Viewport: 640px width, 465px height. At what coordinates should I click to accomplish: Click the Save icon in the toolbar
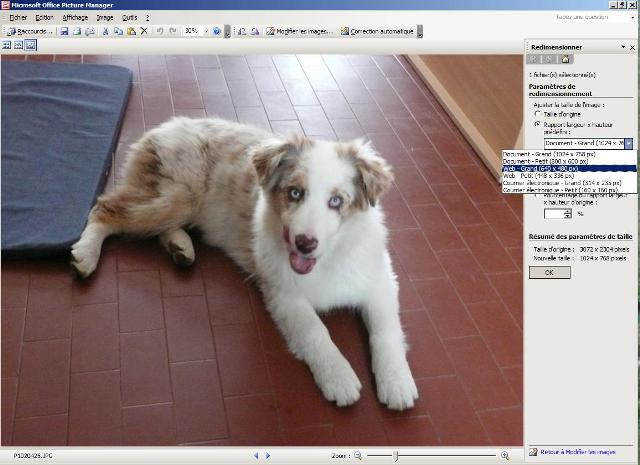point(64,32)
